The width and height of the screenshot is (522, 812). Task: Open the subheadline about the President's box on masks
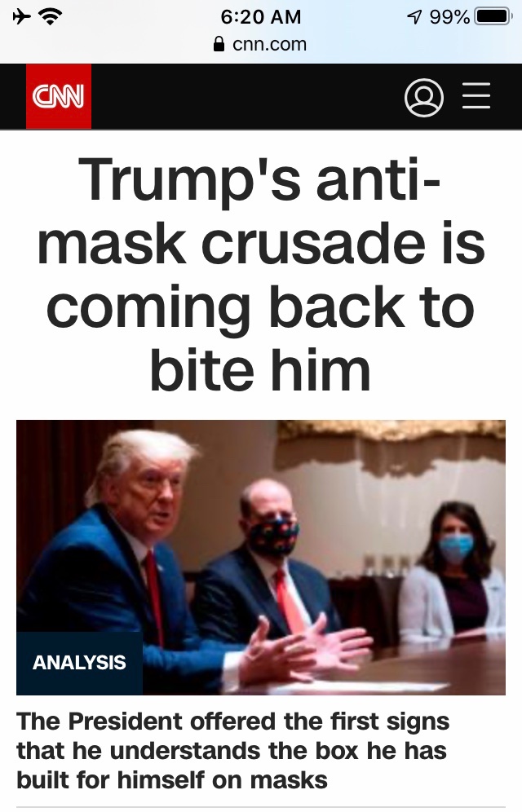click(x=233, y=750)
